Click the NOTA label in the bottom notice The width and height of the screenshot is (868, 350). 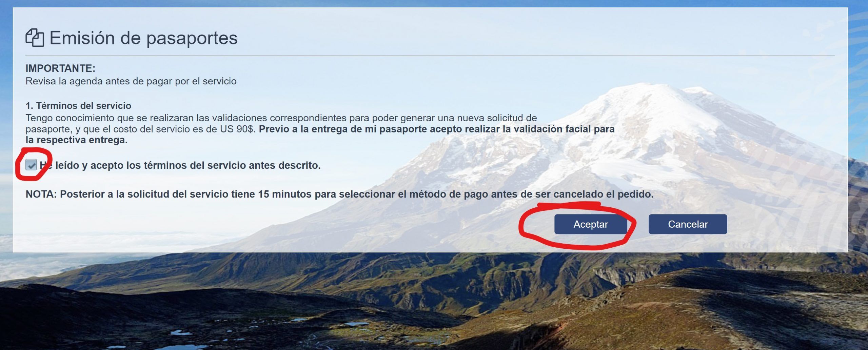pos(41,194)
